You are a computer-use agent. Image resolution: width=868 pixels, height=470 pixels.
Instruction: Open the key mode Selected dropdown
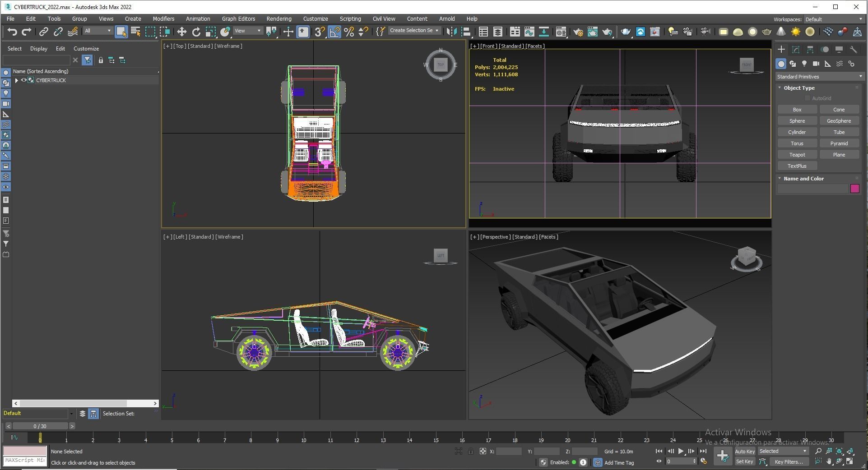[783, 451]
